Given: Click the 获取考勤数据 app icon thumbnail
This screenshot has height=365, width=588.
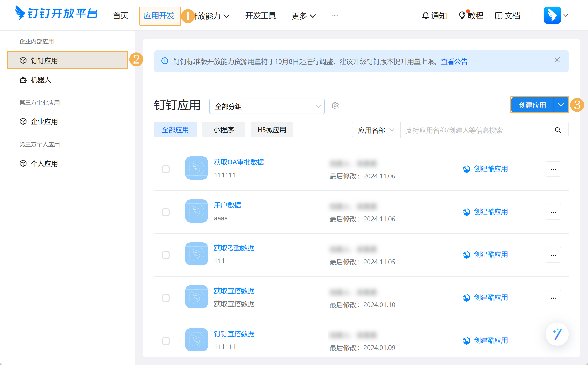Looking at the screenshot, I should [x=196, y=254].
